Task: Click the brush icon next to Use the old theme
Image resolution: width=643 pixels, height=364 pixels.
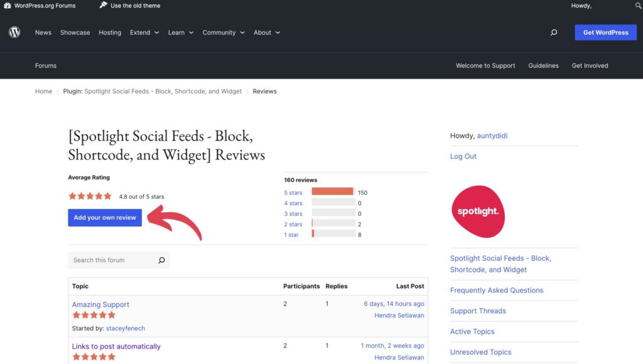Action: [x=102, y=5]
